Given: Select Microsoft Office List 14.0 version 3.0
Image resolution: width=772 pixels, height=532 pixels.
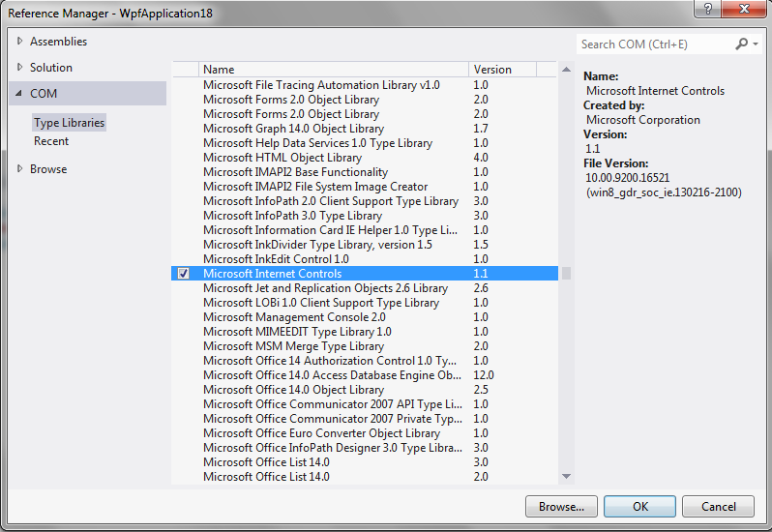Looking at the screenshot, I should [x=365, y=462].
